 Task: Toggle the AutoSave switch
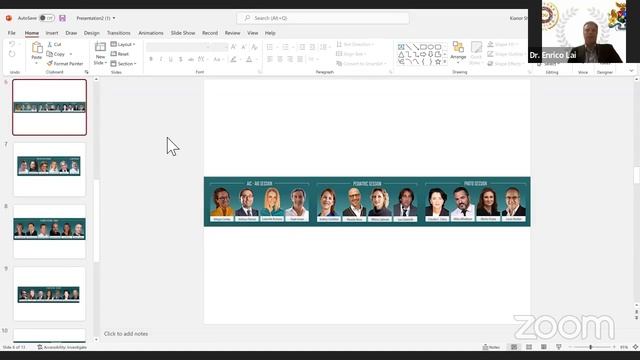click(47, 18)
